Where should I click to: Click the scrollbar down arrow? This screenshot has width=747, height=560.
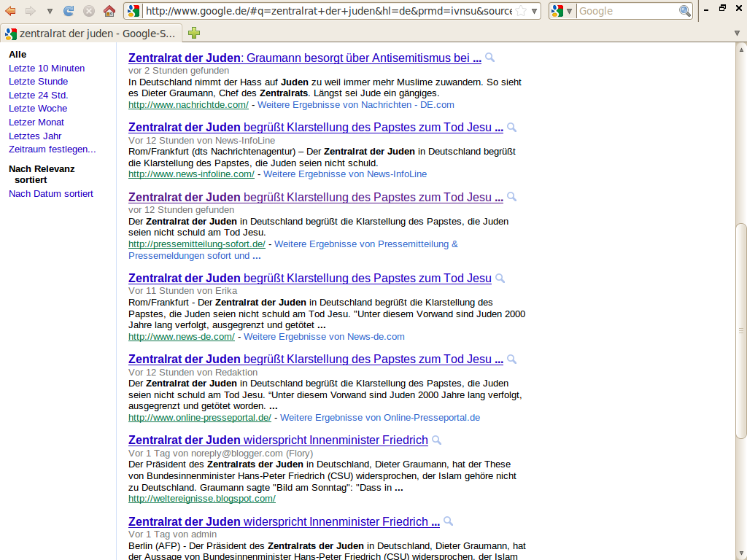tap(741, 554)
